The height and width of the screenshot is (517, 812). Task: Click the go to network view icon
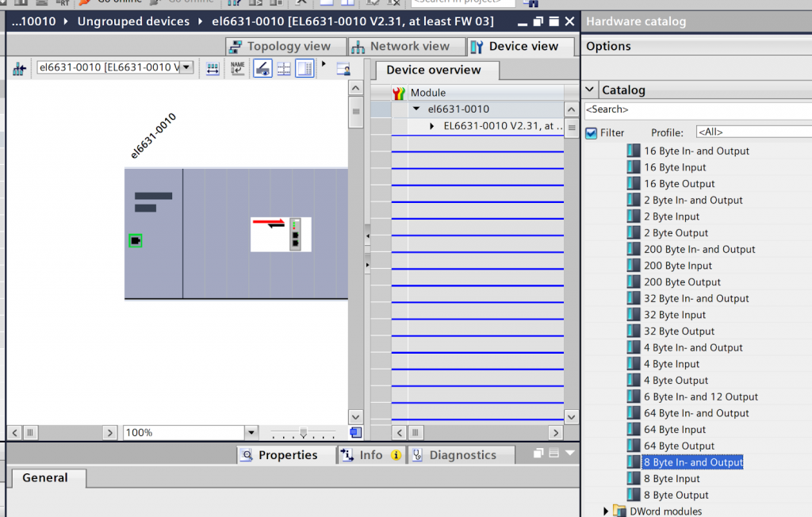pyautogui.click(x=19, y=68)
